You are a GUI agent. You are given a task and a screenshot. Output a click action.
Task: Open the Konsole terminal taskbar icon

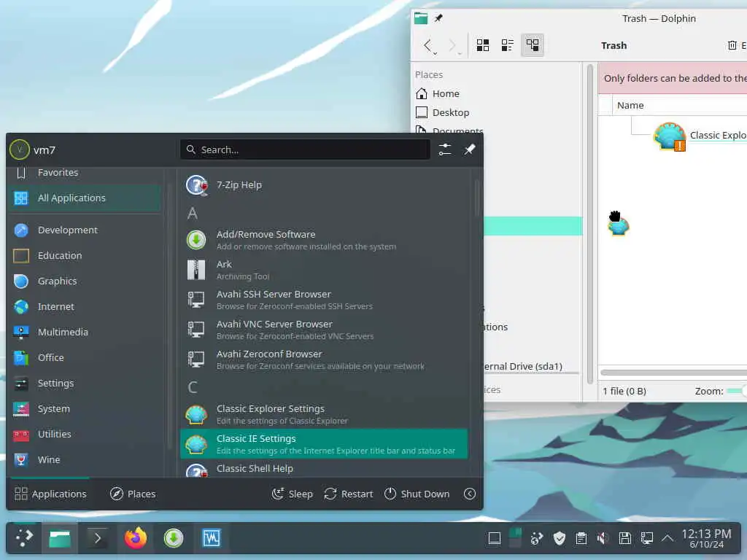tap(97, 539)
